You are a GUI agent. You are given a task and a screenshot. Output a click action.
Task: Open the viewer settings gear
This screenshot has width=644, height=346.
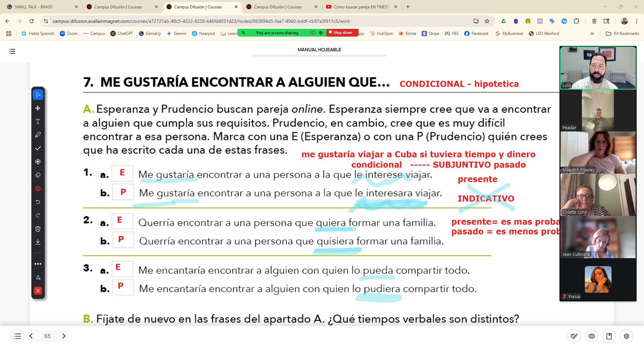coord(627,336)
